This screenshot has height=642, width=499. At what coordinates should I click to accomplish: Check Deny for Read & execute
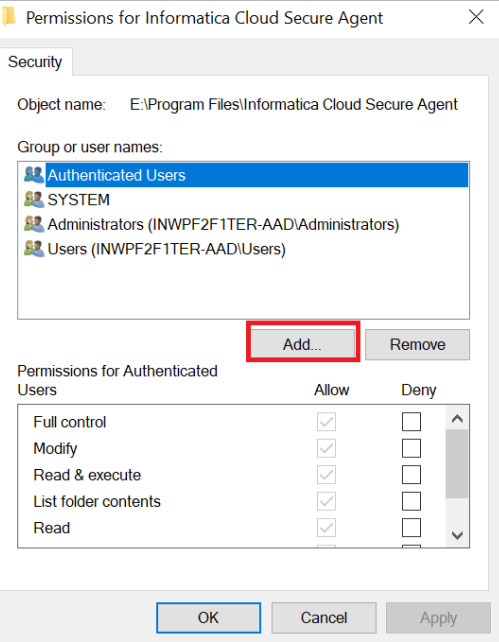[411, 475]
